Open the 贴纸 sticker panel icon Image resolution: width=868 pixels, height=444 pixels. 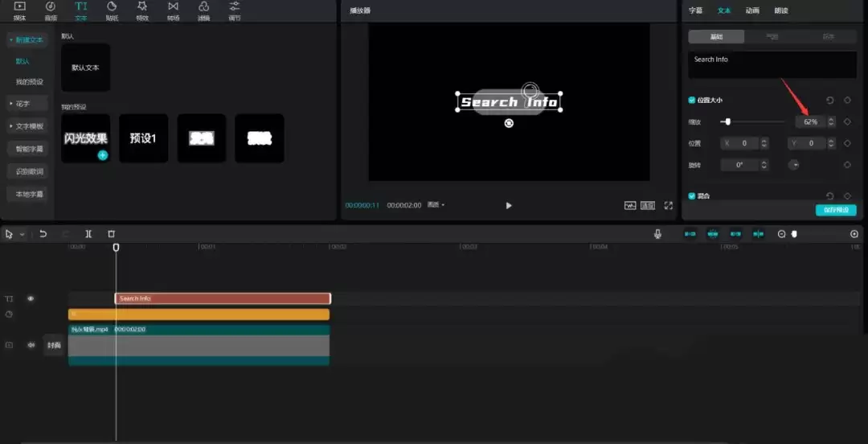point(112,10)
